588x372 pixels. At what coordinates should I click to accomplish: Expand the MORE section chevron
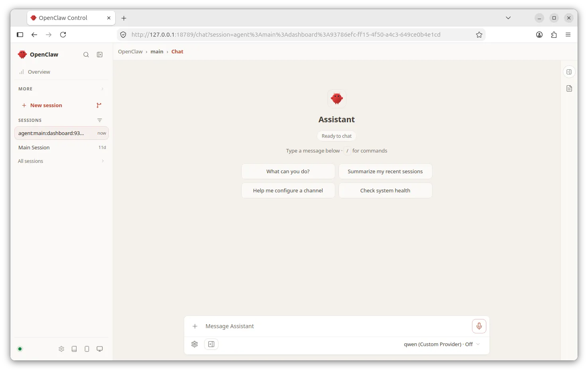coord(102,89)
